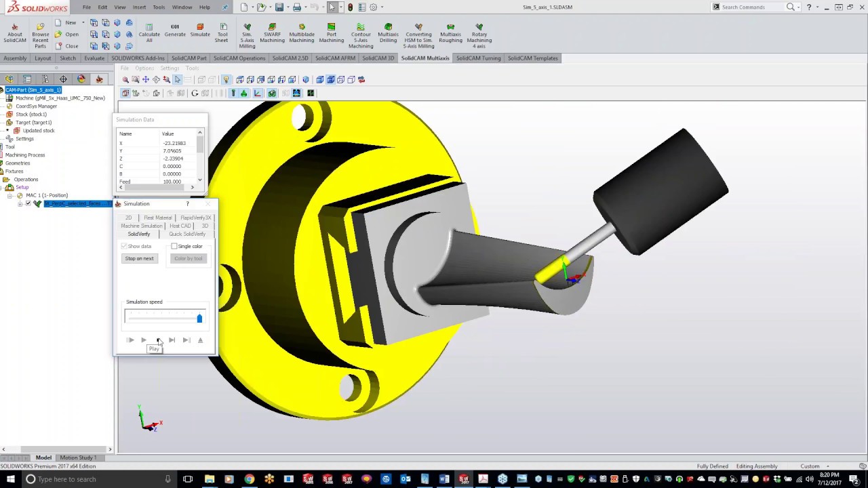The width and height of the screenshot is (868, 488).
Task: Select CoordSys Manager in the tree
Action: point(37,106)
